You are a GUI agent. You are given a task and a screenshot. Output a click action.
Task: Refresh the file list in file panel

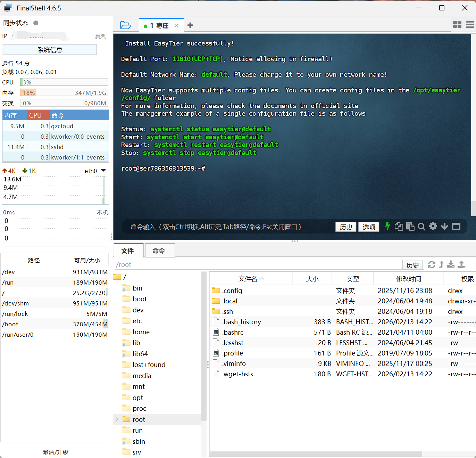coord(432,265)
